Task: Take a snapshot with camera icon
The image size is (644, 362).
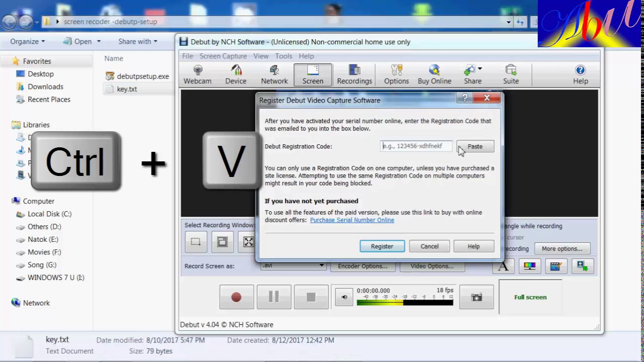Action: pyautogui.click(x=476, y=297)
